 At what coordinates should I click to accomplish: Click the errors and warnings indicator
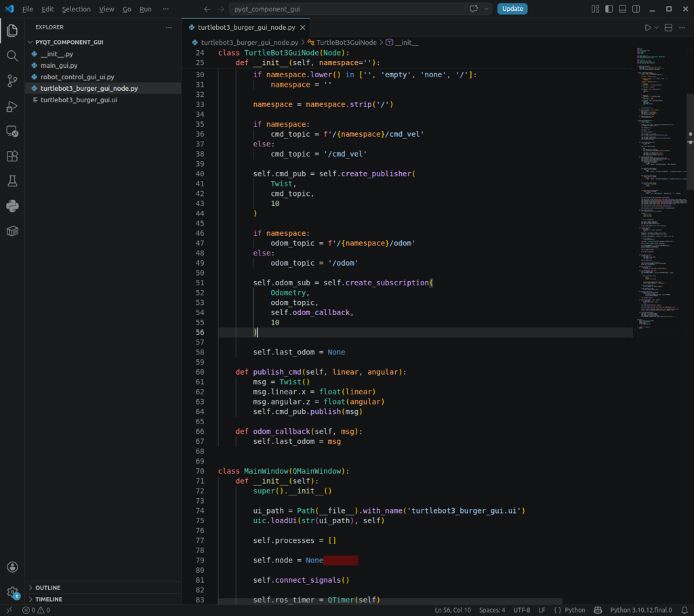pos(37,610)
